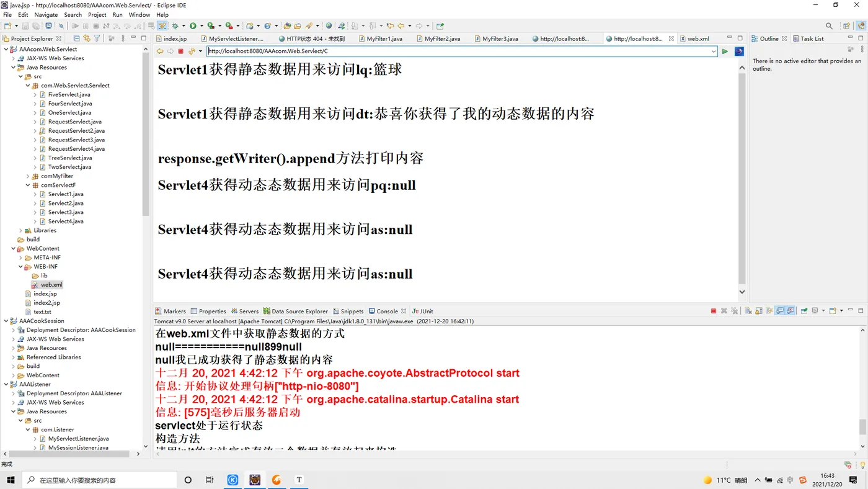Viewport: 868px width, 489px height.
Task: Click the blue browser icon beside Go
Action: 739,52
